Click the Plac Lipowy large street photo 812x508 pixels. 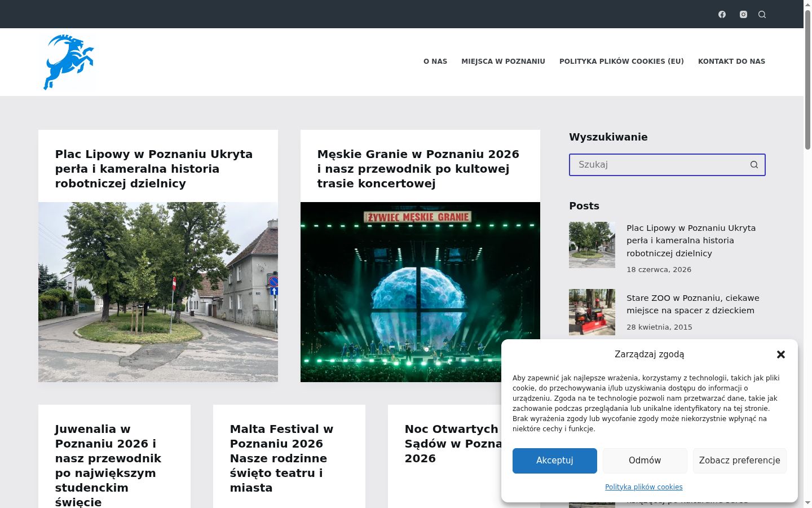(x=158, y=292)
